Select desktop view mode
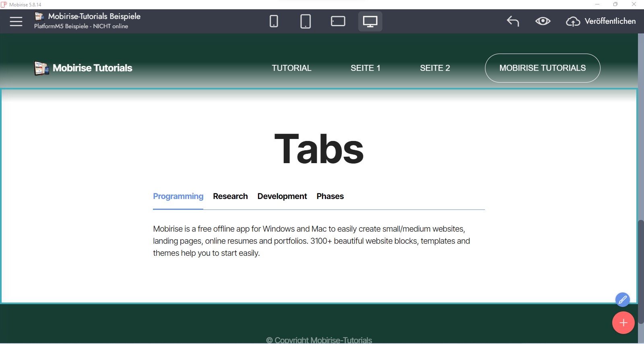Image resolution: width=644 pixels, height=344 pixels. click(370, 21)
